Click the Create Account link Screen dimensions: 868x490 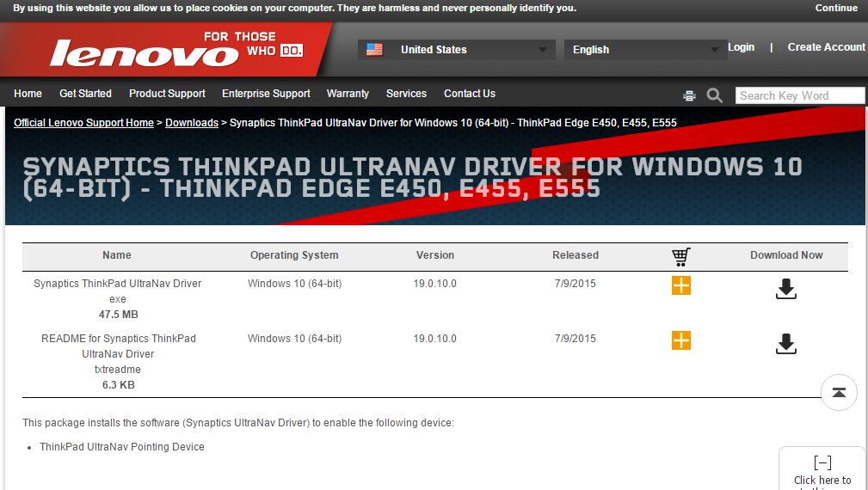pos(826,47)
